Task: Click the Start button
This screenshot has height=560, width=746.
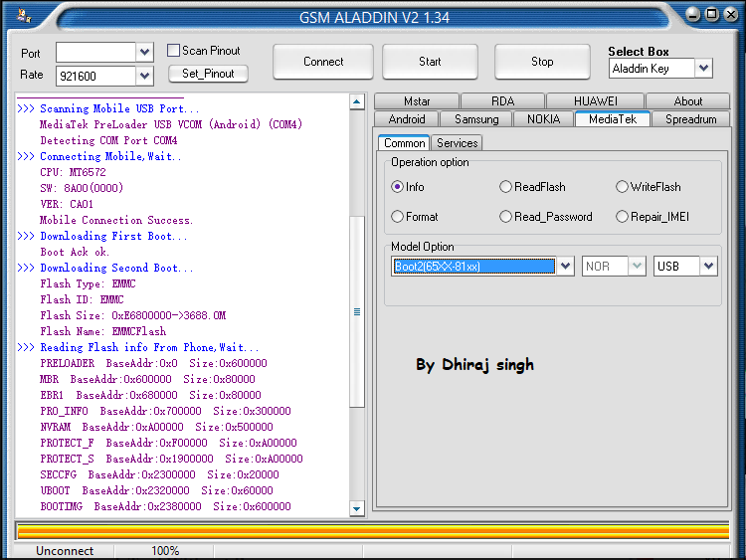Action: pos(430,62)
